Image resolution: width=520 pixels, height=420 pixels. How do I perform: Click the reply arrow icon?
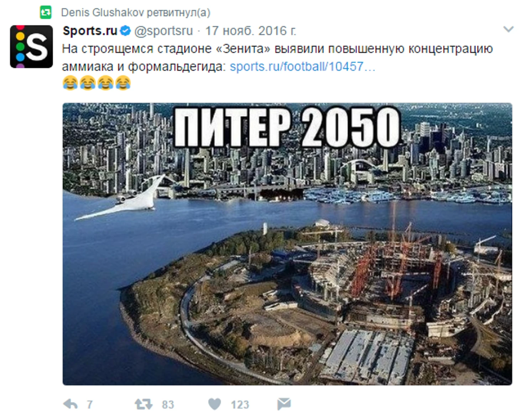click(x=70, y=404)
